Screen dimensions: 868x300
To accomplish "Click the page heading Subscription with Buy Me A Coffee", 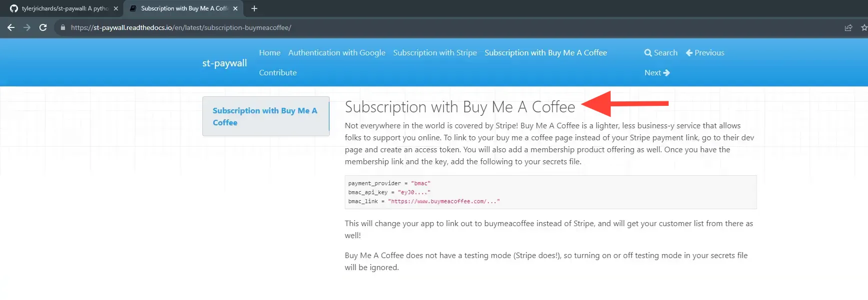I will tap(460, 107).
